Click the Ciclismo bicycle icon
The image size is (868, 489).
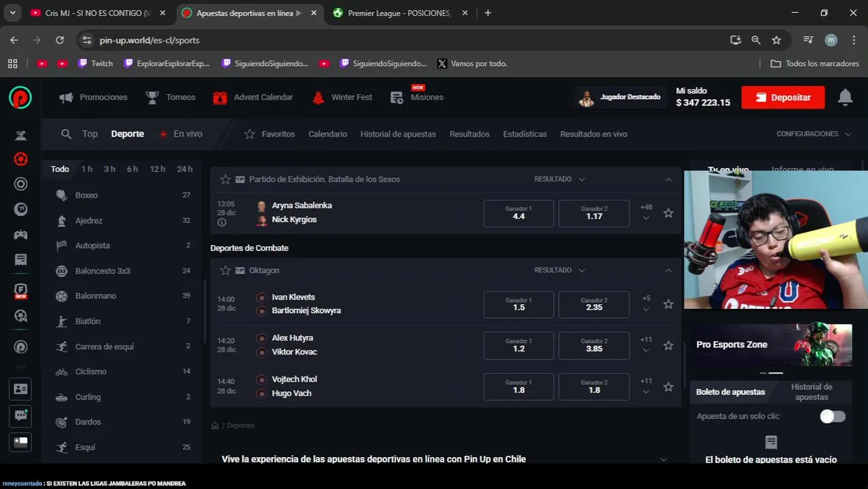pyautogui.click(x=62, y=372)
